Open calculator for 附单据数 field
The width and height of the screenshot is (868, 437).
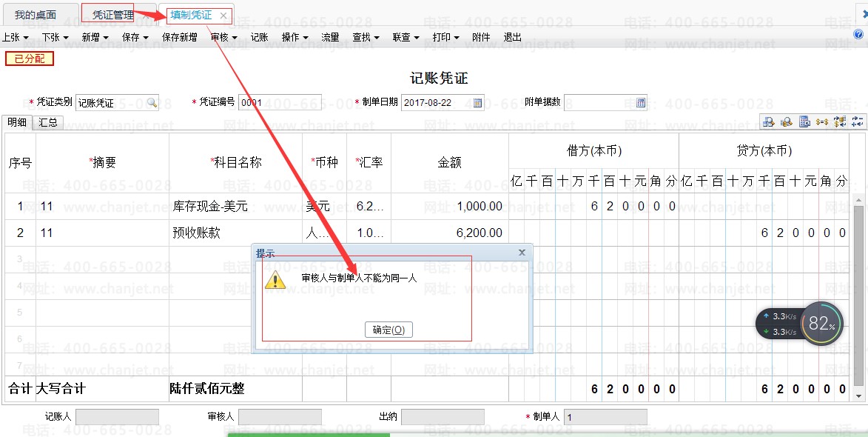click(641, 102)
